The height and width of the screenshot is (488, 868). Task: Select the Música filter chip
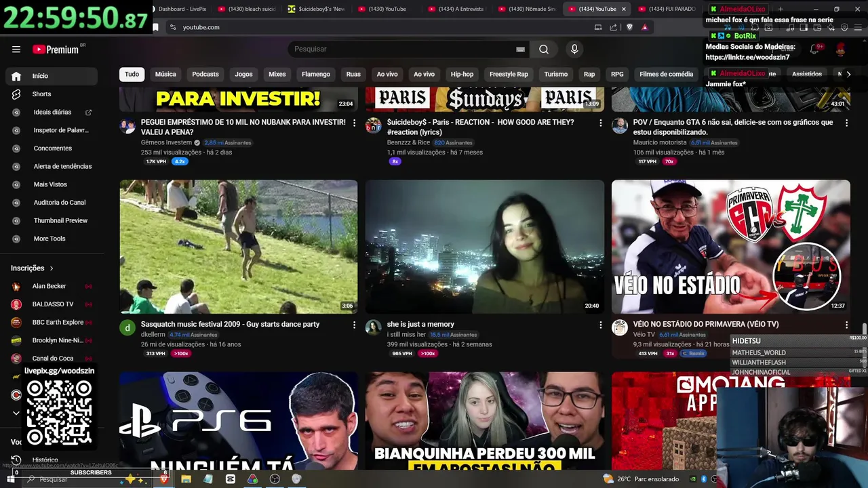coord(165,74)
